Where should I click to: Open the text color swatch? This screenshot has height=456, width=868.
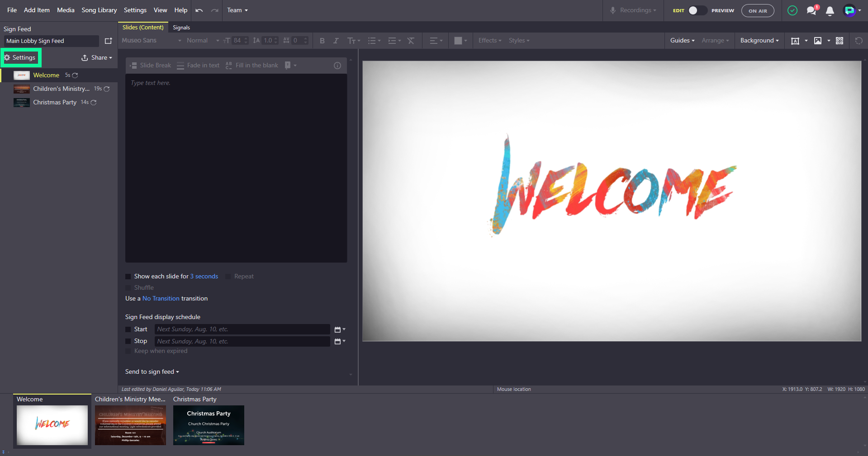click(x=460, y=41)
